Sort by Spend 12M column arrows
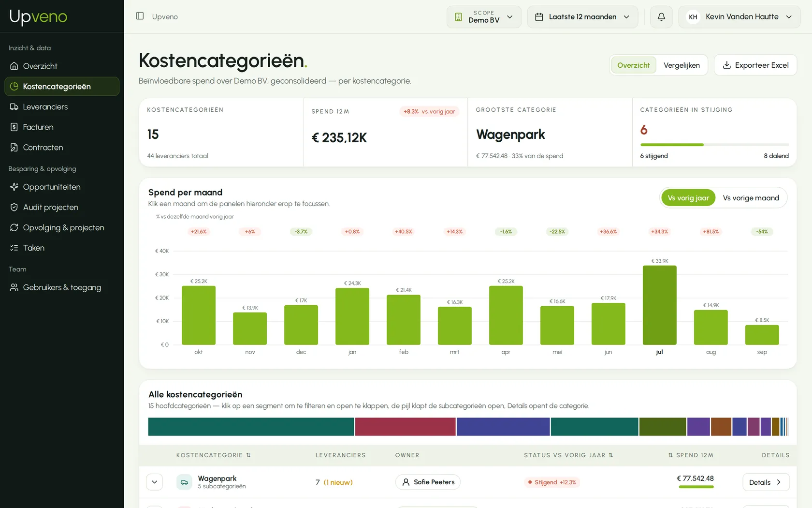This screenshot has width=812, height=508. (671, 455)
